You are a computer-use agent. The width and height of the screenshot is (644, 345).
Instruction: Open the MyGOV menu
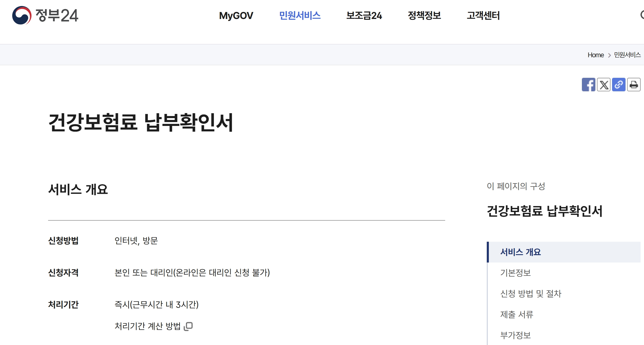coord(236,16)
